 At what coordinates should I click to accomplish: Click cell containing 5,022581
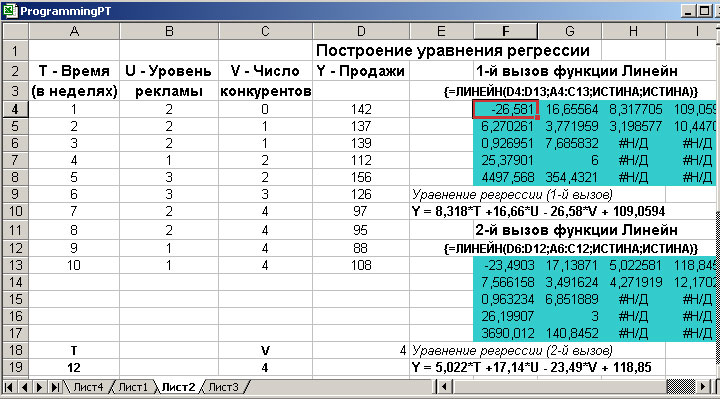[633, 265]
